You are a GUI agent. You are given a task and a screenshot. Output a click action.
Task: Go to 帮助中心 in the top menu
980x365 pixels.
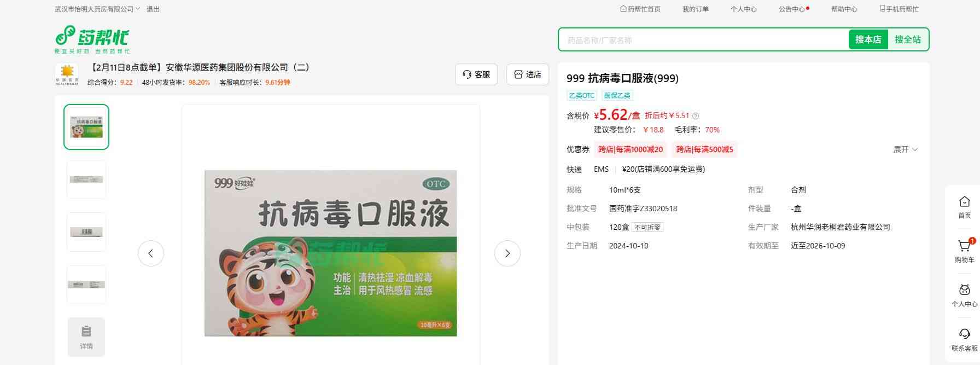coord(844,9)
